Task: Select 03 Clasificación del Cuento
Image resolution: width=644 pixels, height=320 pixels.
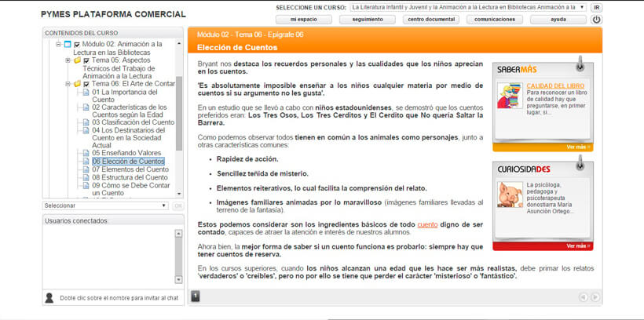Action: pos(133,122)
